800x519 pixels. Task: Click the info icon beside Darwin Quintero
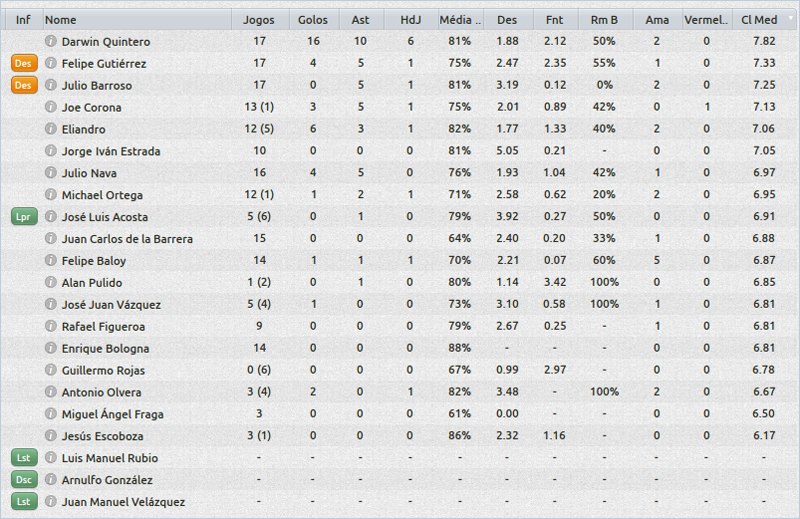pyautogui.click(x=51, y=42)
